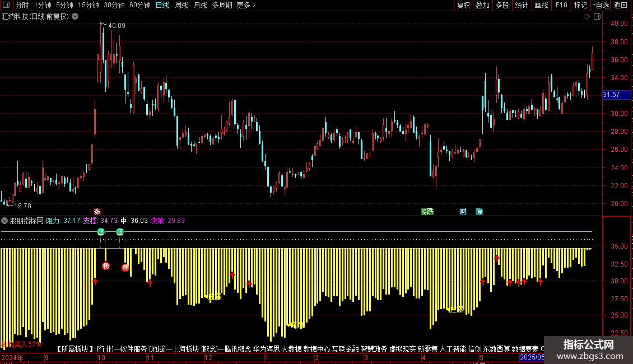The image size is (633, 364).
Task: Open the 汇纳科技 chart title dropdown
Action: point(75,17)
